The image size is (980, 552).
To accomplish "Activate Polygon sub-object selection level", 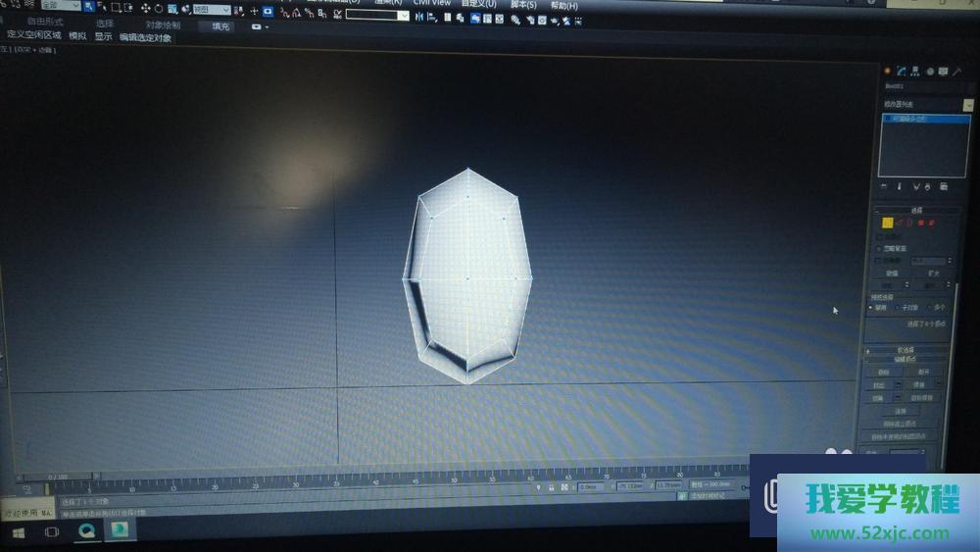I will (920, 223).
